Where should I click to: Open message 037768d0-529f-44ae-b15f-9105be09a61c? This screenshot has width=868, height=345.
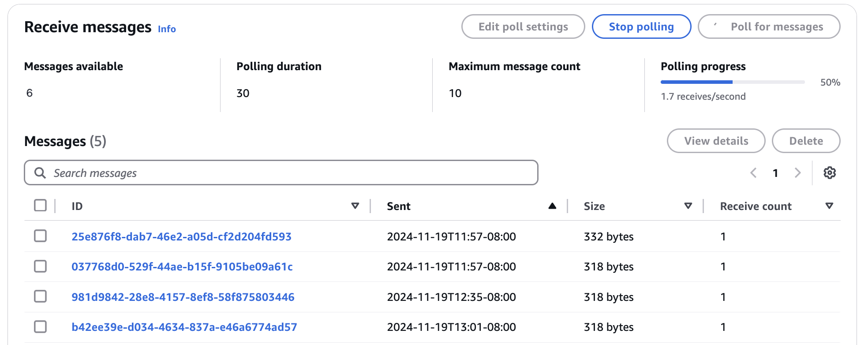coord(182,266)
